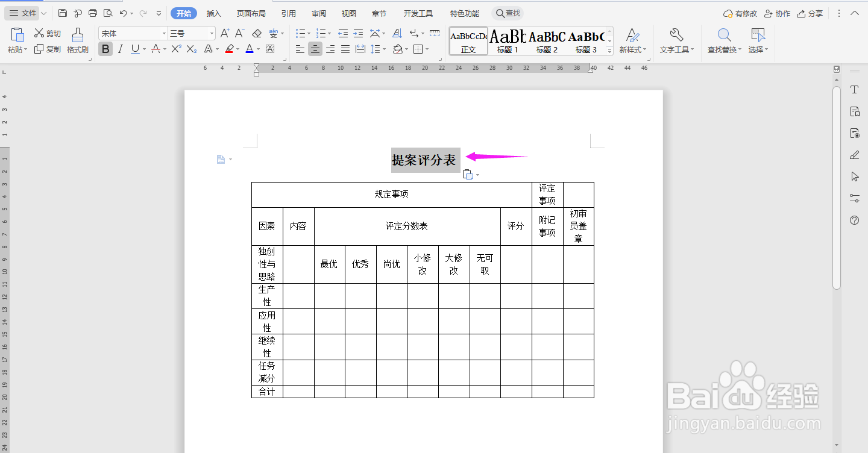Click the Text Tool (文字工具) icon
The height and width of the screenshot is (453, 868).
676,41
